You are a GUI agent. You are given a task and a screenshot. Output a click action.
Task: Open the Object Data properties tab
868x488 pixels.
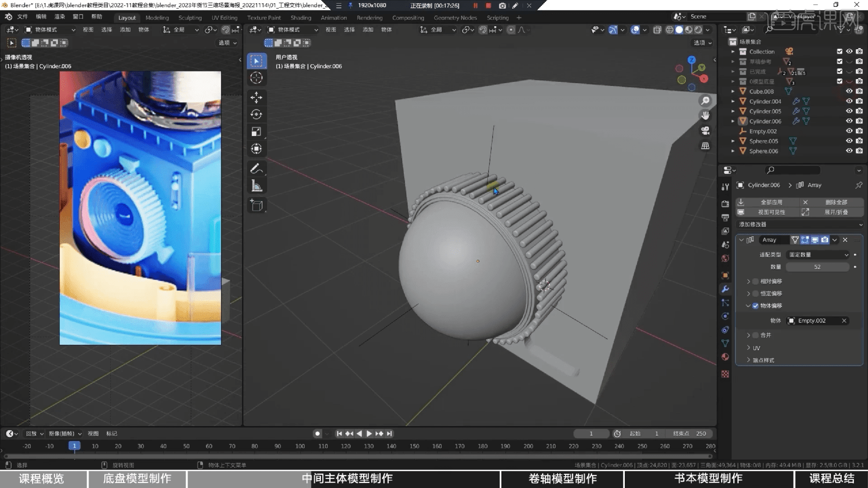[x=725, y=343]
